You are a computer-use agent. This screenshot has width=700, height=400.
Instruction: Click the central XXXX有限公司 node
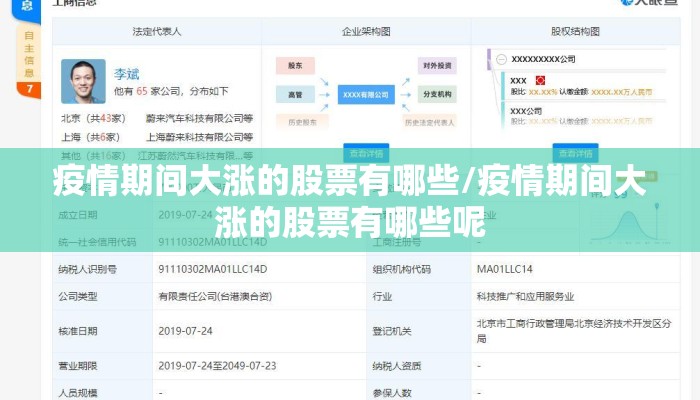(x=366, y=95)
